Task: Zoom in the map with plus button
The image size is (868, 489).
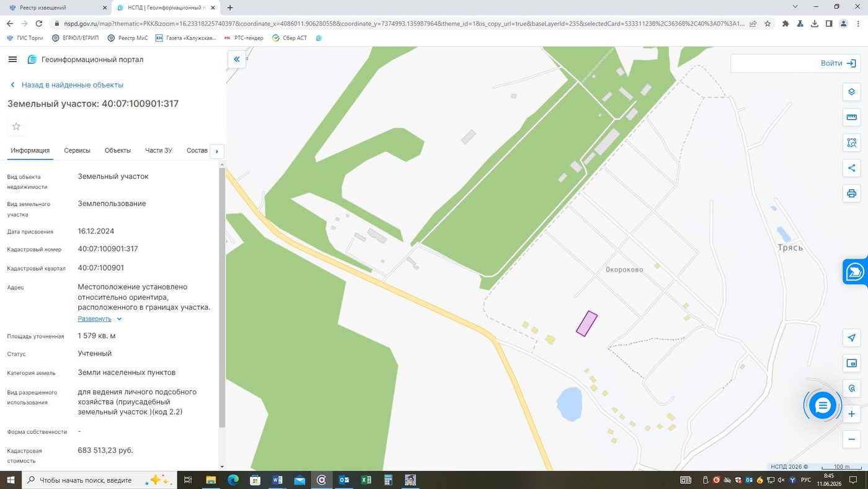Action: pos(852,414)
